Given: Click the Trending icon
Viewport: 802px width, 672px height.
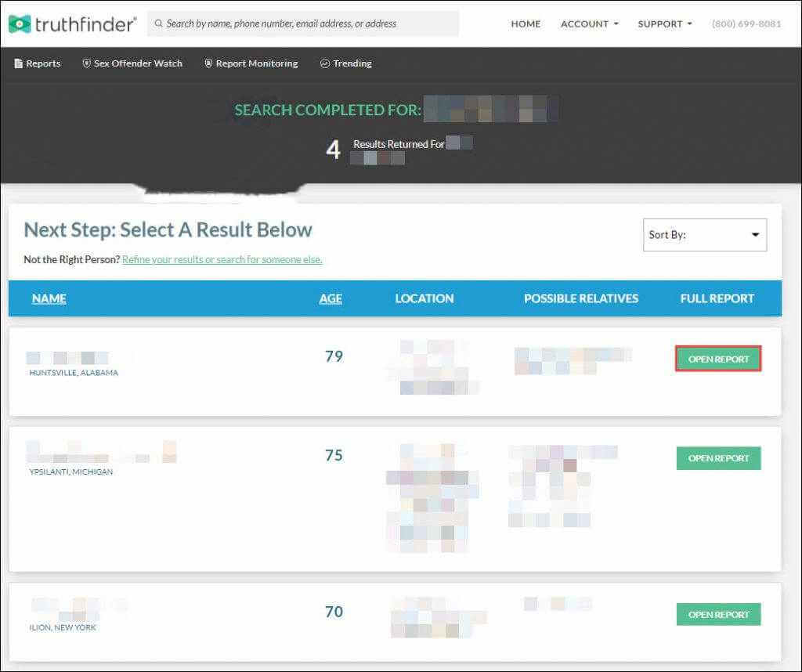Looking at the screenshot, I should (x=325, y=63).
